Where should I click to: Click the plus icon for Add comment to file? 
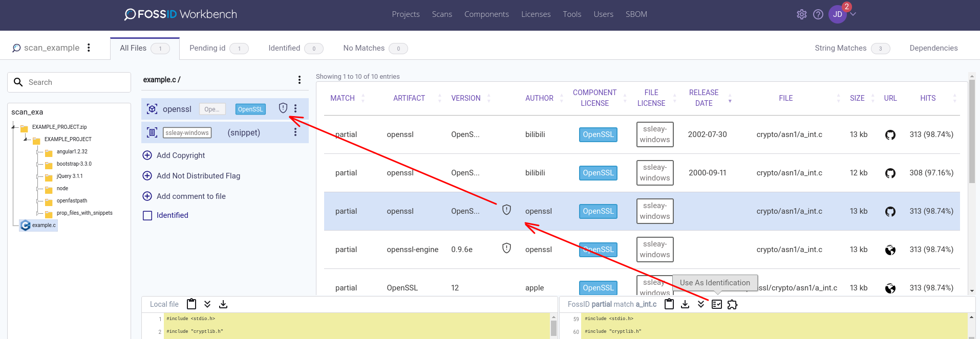coord(147,196)
